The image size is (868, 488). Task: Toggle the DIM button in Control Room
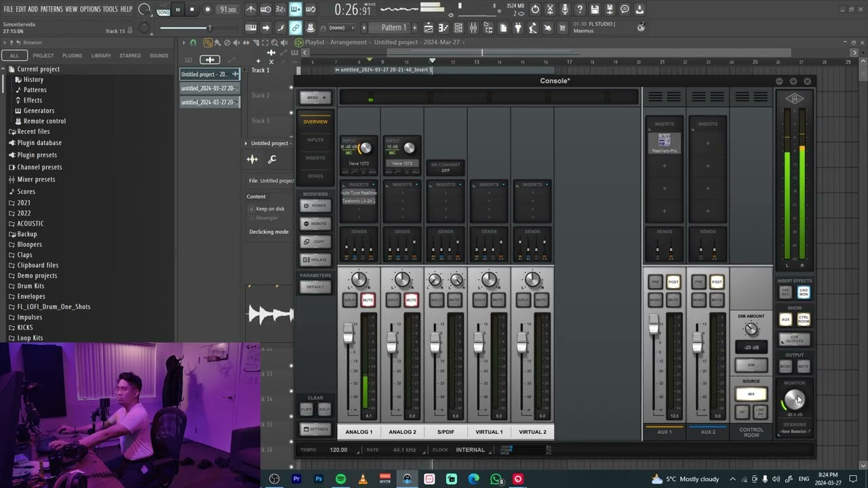tap(751, 365)
